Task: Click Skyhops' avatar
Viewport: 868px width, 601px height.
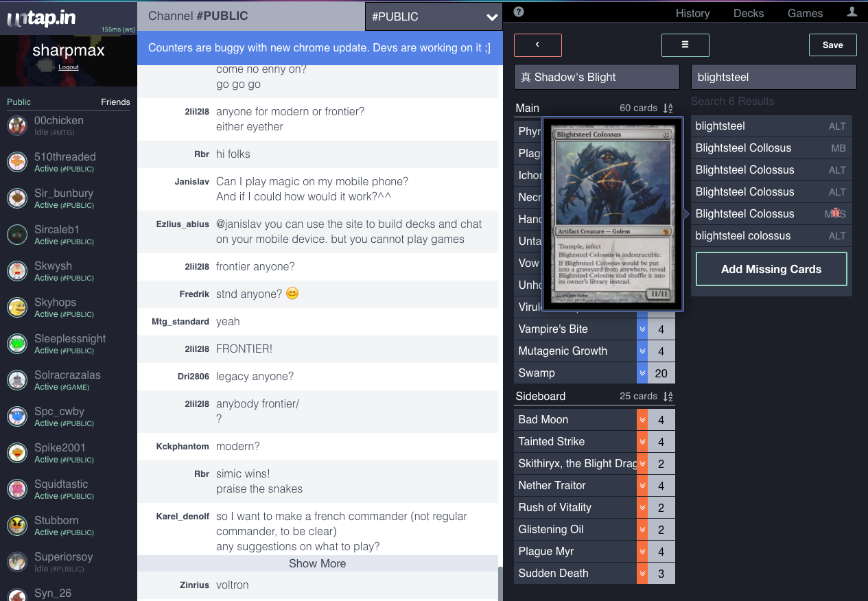Action: tap(17, 307)
